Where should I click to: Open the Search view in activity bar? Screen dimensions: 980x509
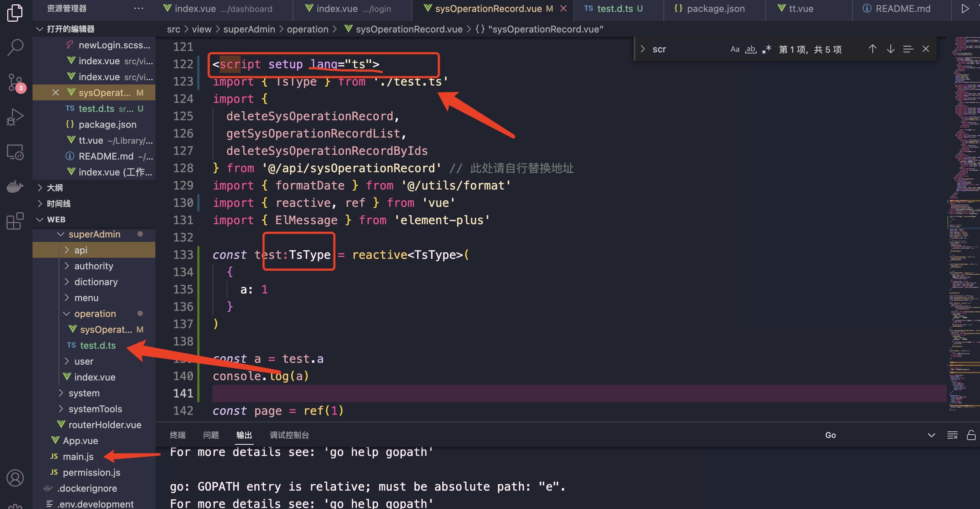15,48
